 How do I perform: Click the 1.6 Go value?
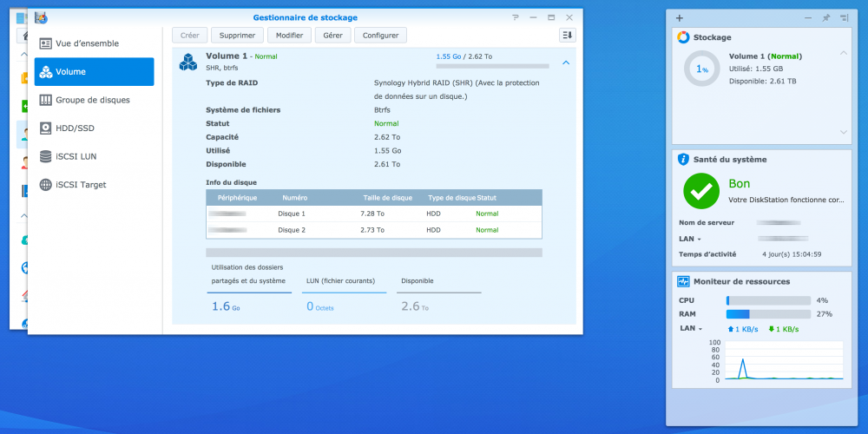pyautogui.click(x=226, y=306)
